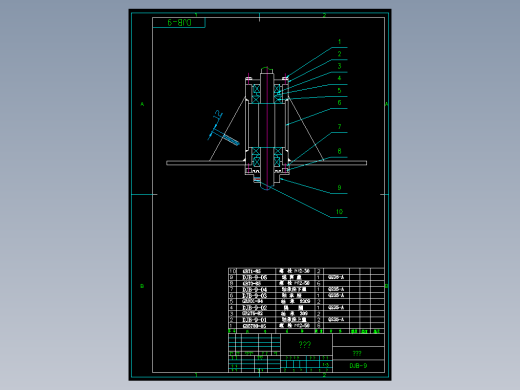This screenshot has height=390, width=520.
Task: Click part callout number 6
Action: pyautogui.click(x=339, y=102)
